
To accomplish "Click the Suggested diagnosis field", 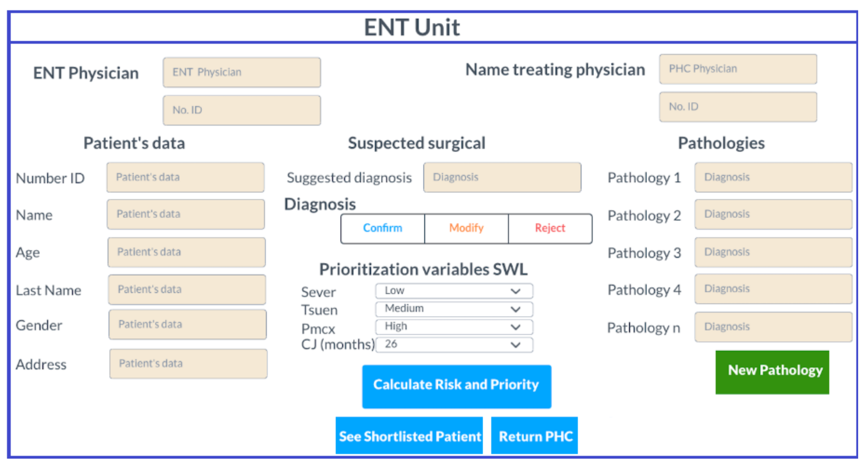I will click(x=502, y=177).
